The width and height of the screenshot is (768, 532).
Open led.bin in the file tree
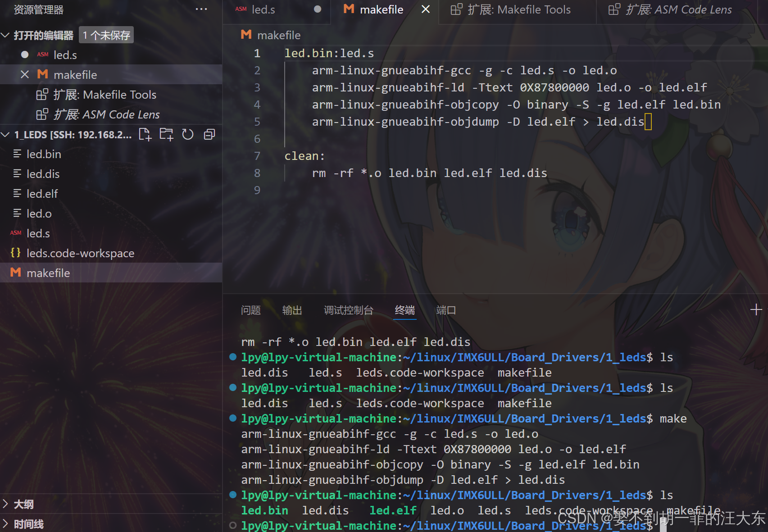click(x=111, y=154)
